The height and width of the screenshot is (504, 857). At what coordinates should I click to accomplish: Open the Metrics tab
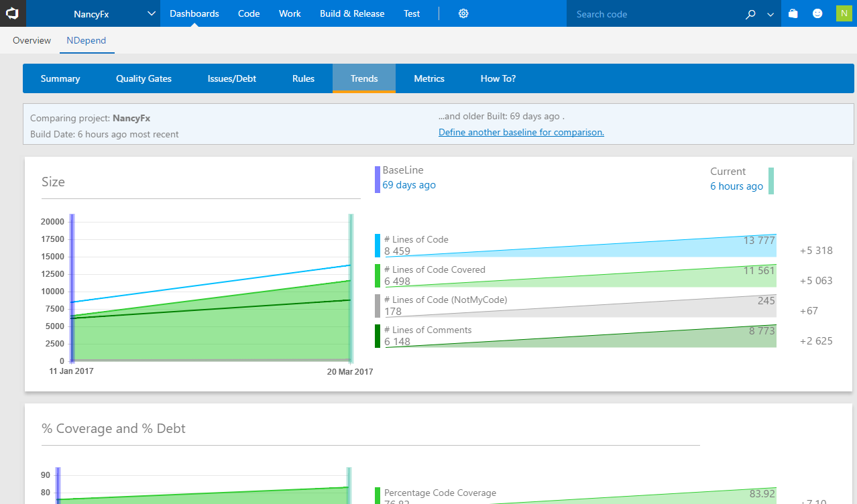429,78
